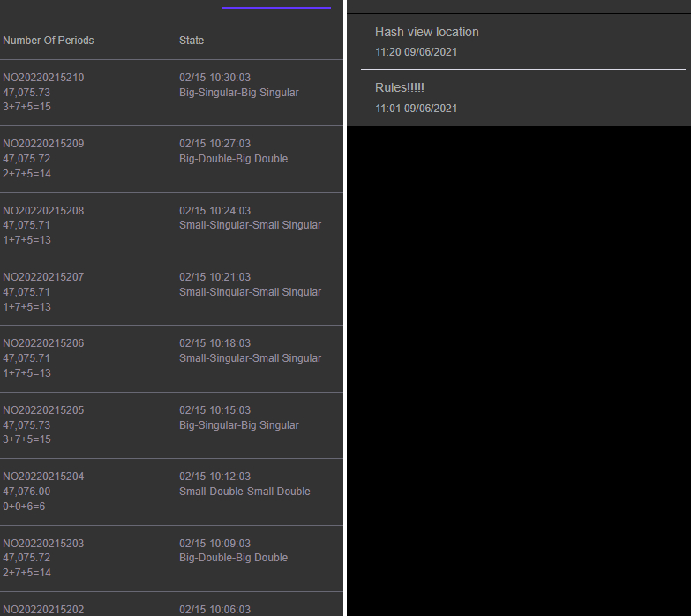Select period NO20220215208 row
The height and width of the screenshot is (616, 691).
(171, 226)
